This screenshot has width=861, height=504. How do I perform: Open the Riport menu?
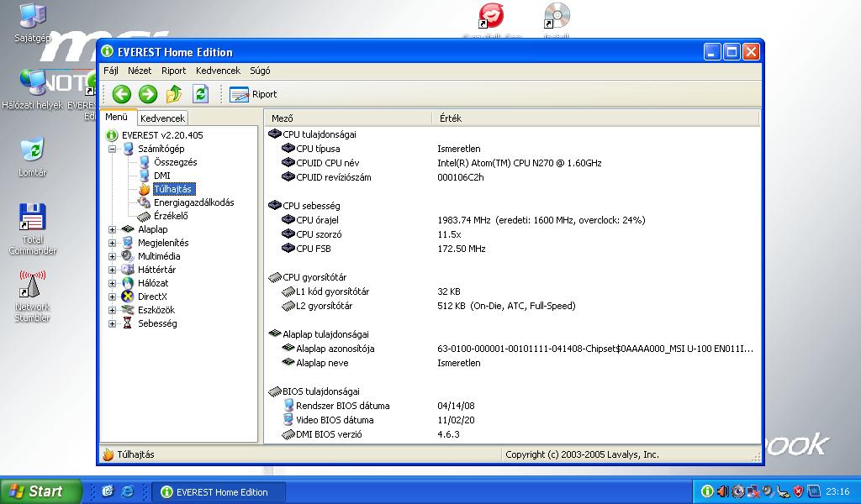[173, 71]
